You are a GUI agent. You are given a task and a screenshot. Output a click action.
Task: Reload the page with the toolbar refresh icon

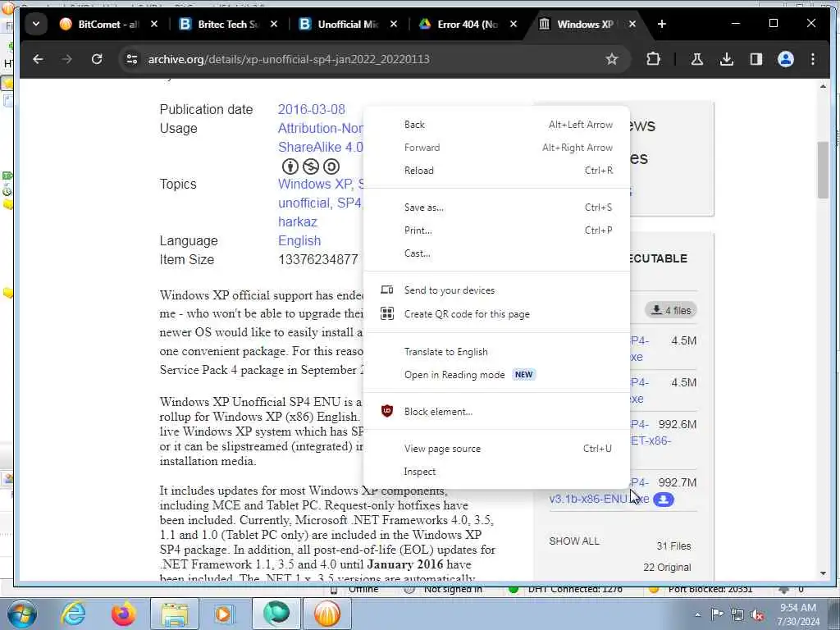point(97,59)
